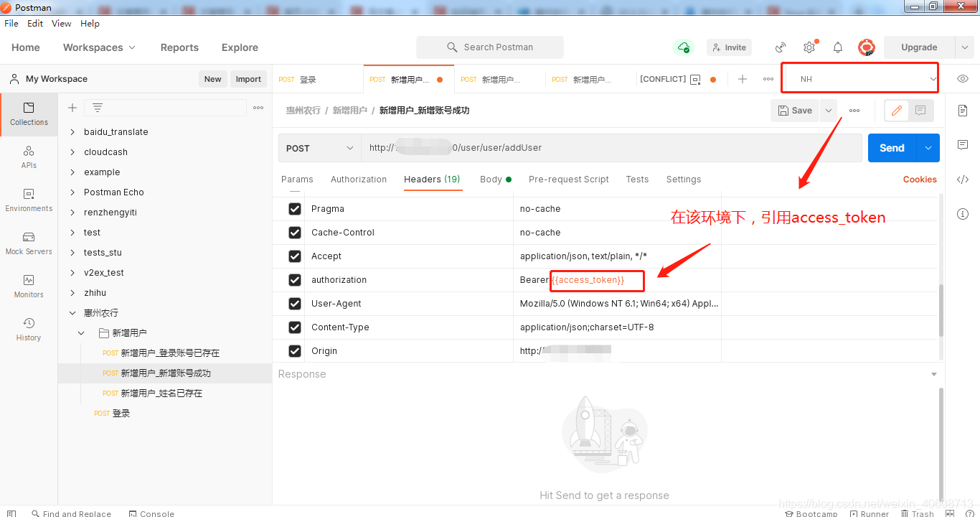Switch to the Params tab
The width and height of the screenshot is (980, 517).
point(297,180)
